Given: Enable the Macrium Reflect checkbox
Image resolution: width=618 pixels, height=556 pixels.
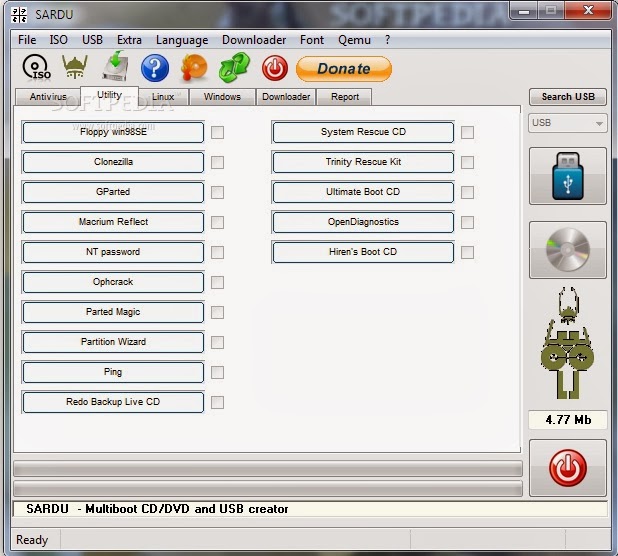Looking at the screenshot, I should point(218,222).
